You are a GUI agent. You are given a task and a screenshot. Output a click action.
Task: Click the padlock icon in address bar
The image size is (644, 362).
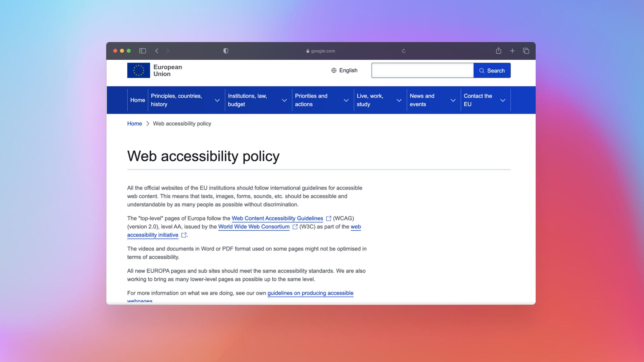click(x=307, y=51)
